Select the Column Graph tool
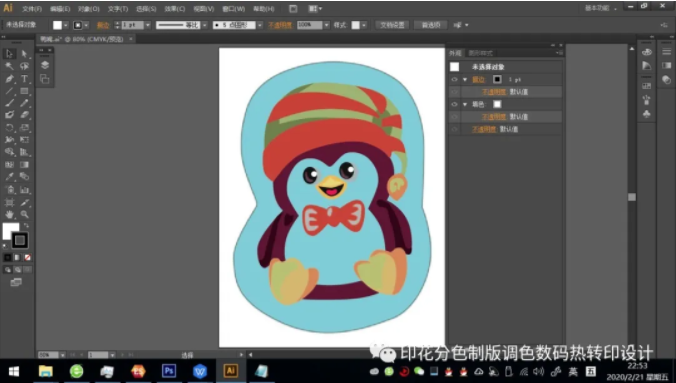The image size is (676, 383). [24, 190]
